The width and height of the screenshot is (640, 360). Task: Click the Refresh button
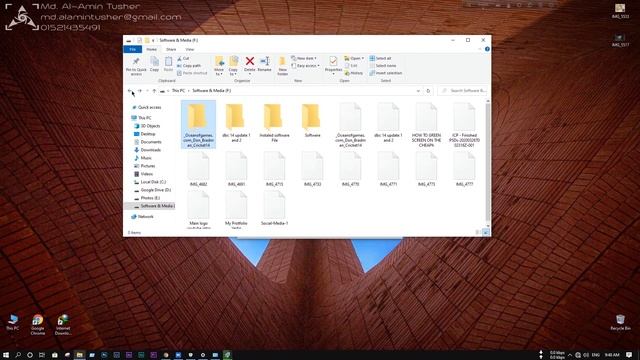point(428,91)
